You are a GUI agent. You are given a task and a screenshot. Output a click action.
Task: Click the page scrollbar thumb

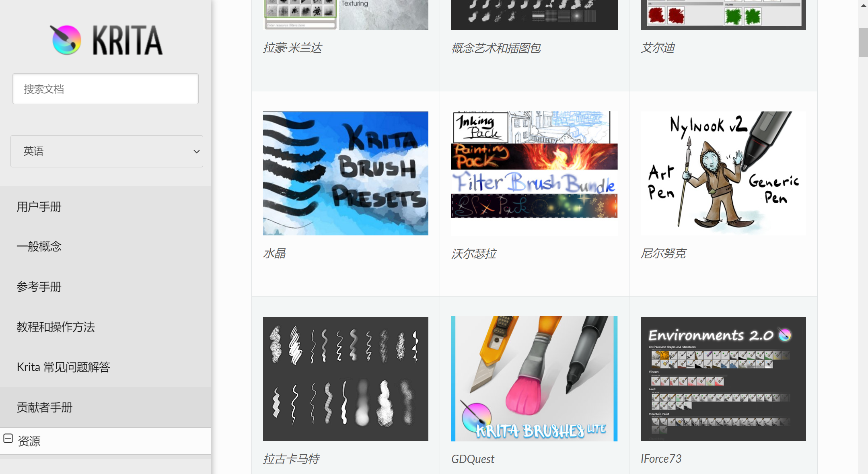click(863, 43)
